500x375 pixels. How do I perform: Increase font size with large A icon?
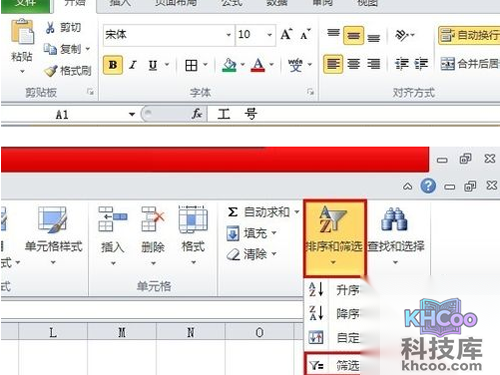pyautogui.click(x=286, y=34)
